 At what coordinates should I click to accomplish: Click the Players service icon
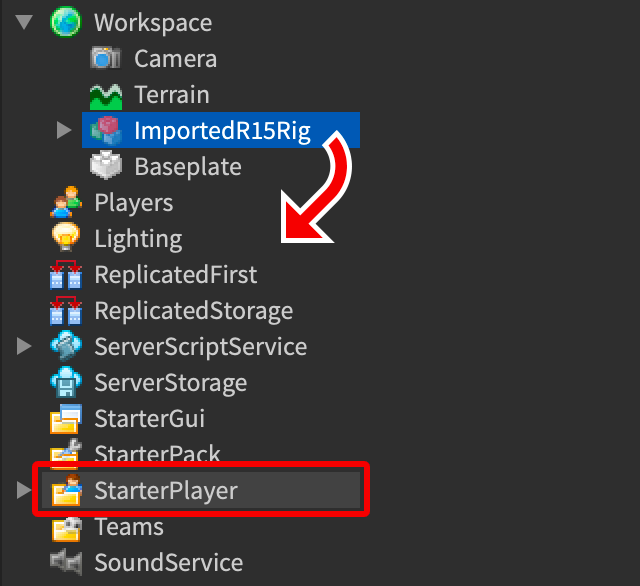pyautogui.click(x=66, y=203)
